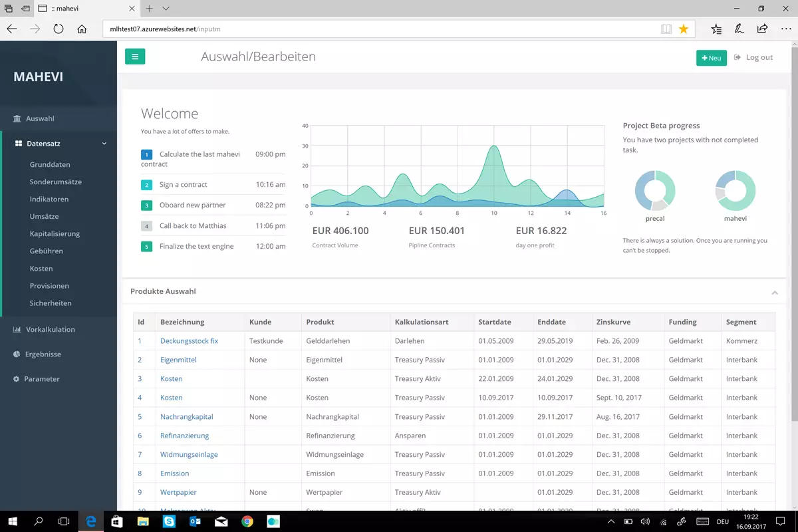Open Umsätze submenu item
Viewport: 798px width, 532px height.
(45, 216)
